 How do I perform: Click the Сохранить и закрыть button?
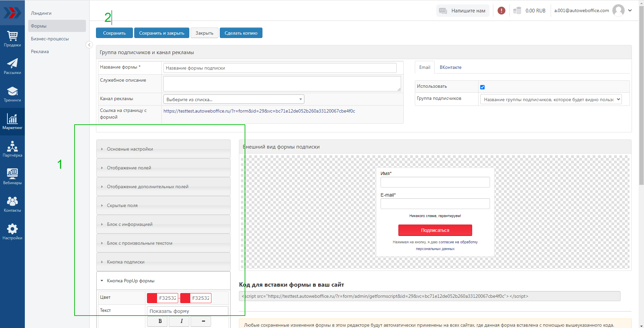click(162, 33)
